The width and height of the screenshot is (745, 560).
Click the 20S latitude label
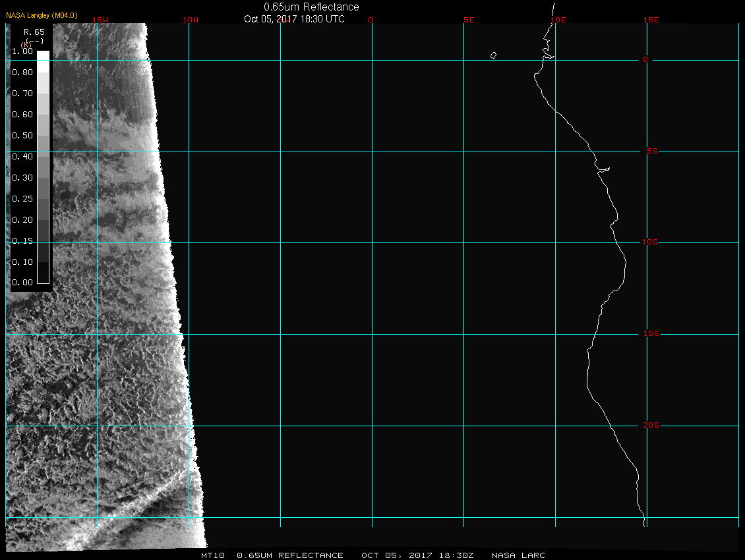650,426
